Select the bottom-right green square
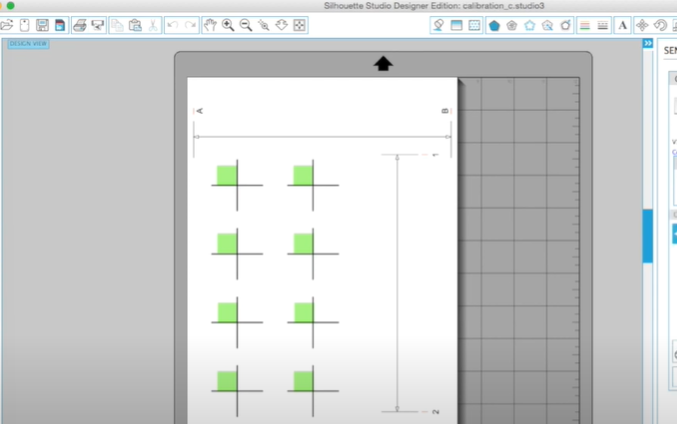 303,381
